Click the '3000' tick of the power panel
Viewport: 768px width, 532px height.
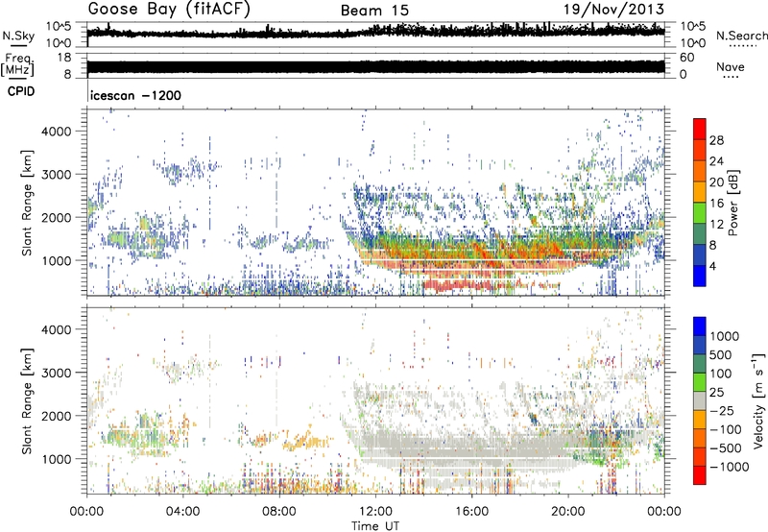(x=56, y=175)
